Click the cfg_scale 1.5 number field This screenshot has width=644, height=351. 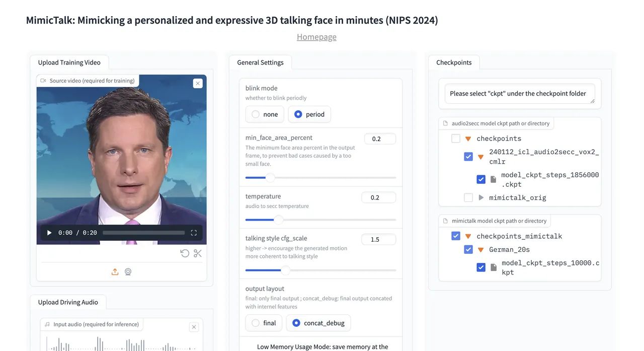379,240
